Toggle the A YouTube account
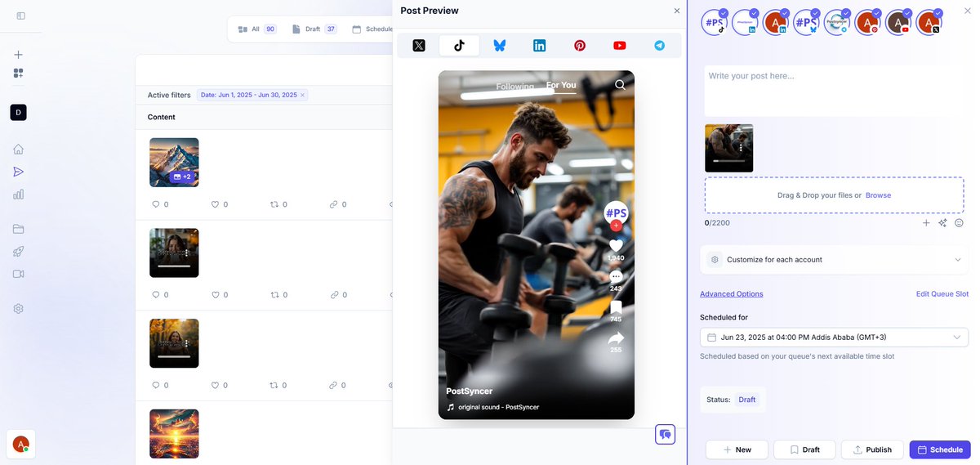The height and width of the screenshot is (465, 980). click(898, 22)
